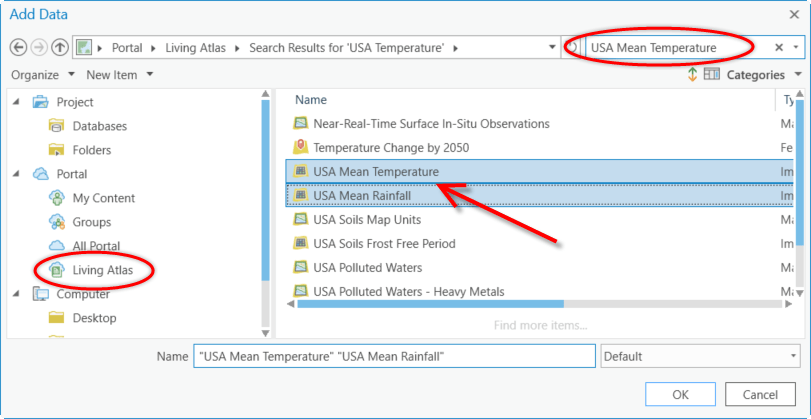This screenshot has width=811, height=419.
Task: Click the Living Atlas portal icon
Action: click(x=56, y=270)
